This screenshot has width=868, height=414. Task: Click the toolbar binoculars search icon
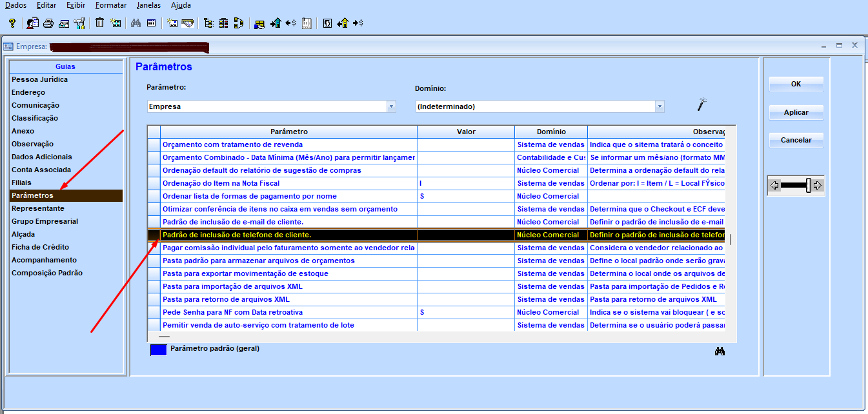[x=136, y=23]
